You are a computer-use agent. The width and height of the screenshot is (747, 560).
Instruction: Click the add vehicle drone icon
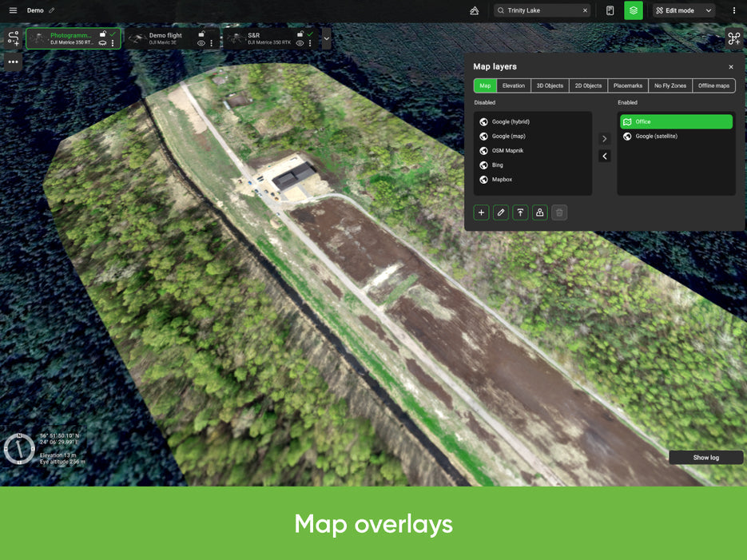(x=733, y=38)
